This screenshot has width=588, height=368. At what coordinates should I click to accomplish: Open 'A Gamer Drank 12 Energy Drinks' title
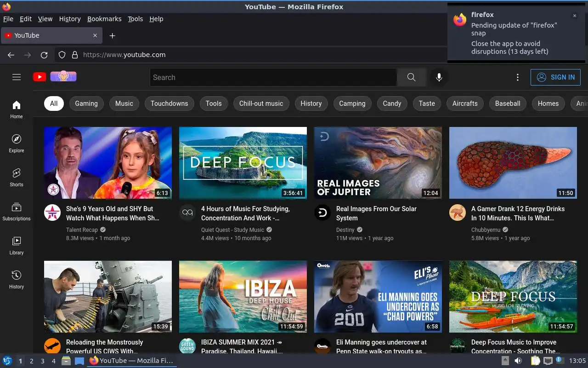pyautogui.click(x=518, y=213)
